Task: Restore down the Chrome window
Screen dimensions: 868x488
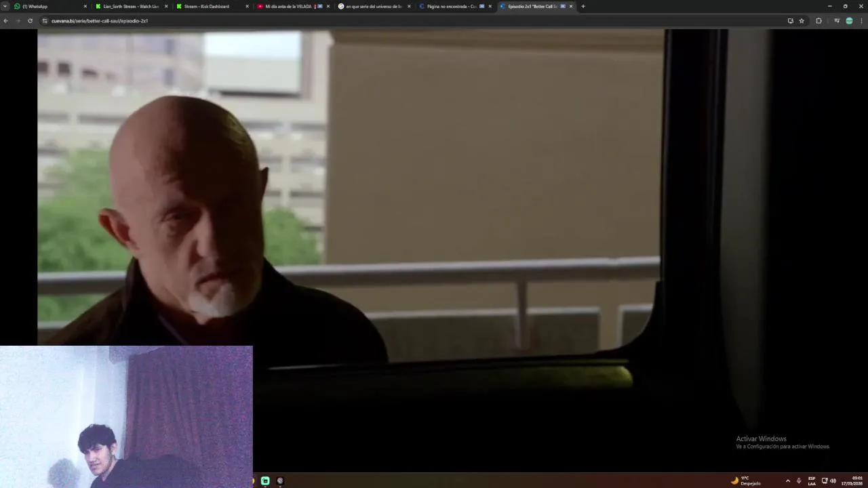Action: point(845,6)
